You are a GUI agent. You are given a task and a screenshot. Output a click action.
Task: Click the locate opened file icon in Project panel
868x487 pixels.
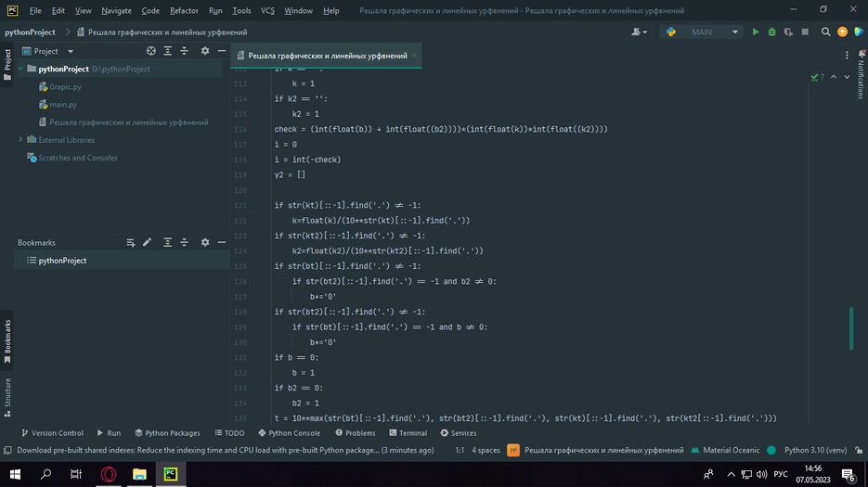151,51
